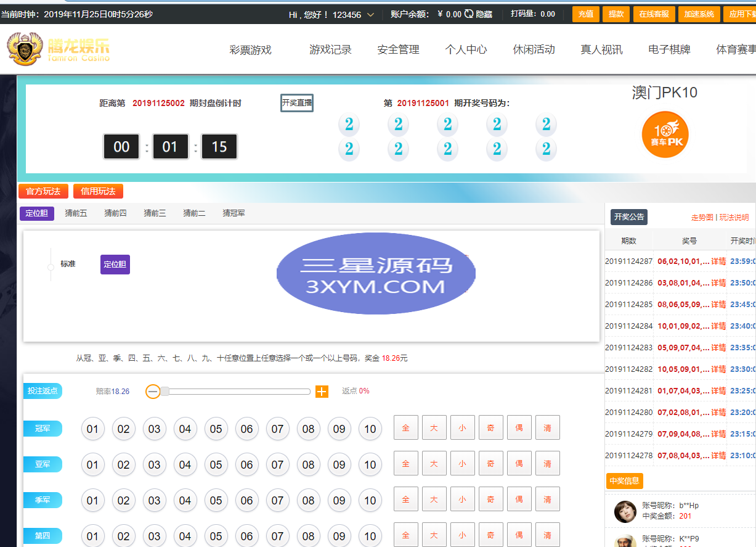
Task: Click the orange minus slider handle icon
Action: (153, 392)
